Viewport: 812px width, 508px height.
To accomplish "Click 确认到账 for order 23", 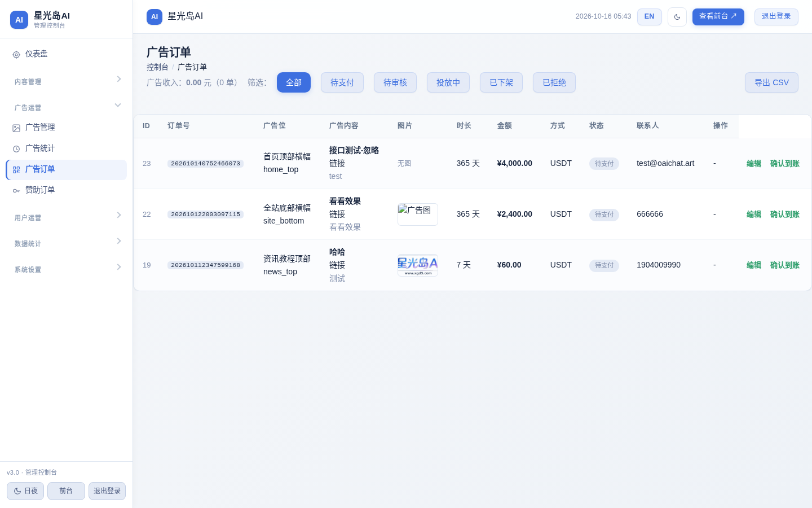I will pyautogui.click(x=785, y=164).
